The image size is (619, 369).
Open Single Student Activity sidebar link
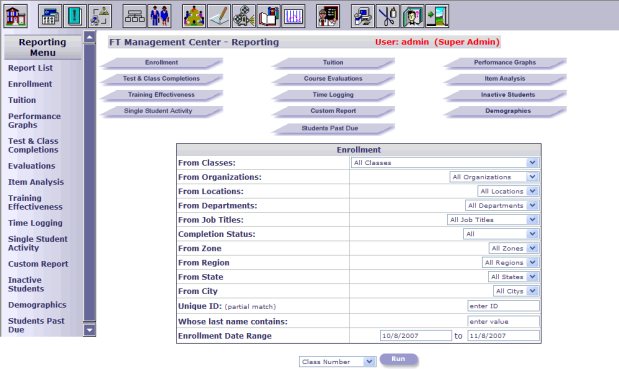click(38, 244)
